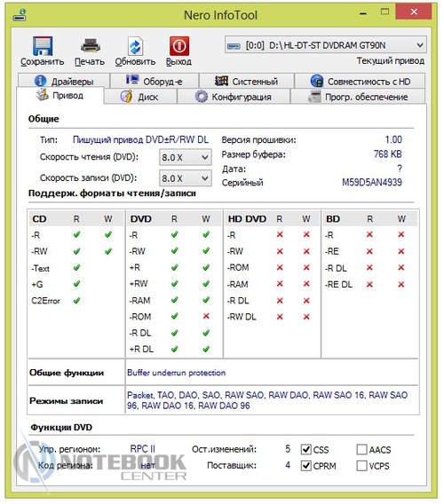Click the green check for CD -RW write
Image resolution: width=444 pixels, height=504 pixels.
pyautogui.click(x=108, y=251)
